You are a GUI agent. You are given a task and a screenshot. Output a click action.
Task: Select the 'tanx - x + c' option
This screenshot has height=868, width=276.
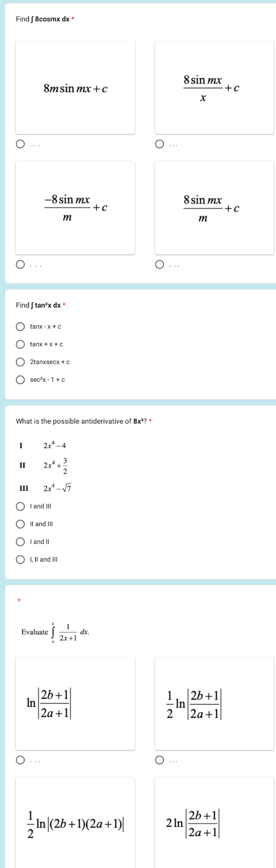21,327
